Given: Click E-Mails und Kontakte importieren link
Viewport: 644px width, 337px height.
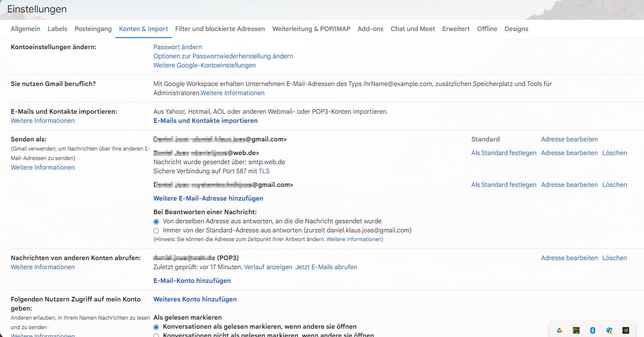Looking at the screenshot, I should [x=205, y=121].
